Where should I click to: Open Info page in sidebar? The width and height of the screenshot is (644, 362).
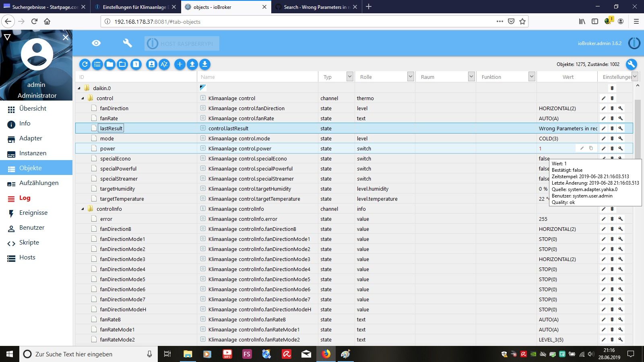click(36, 123)
